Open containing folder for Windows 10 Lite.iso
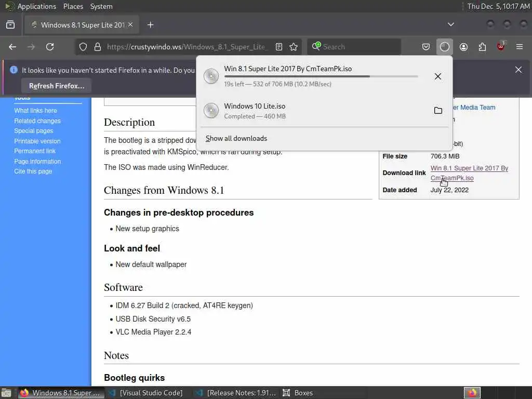Viewport: 532px width, 399px height. click(x=438, y=111)
